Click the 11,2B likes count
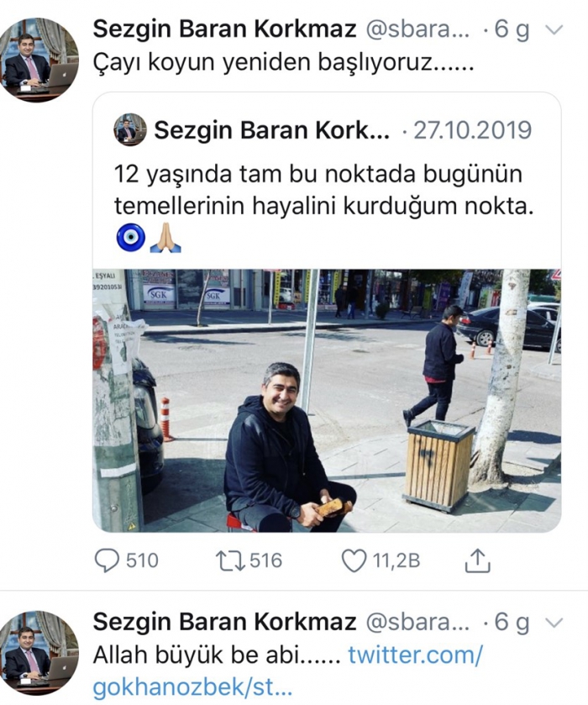Image resolution: width=588 pixels, height=705 pixels. (x=396, y=560)
